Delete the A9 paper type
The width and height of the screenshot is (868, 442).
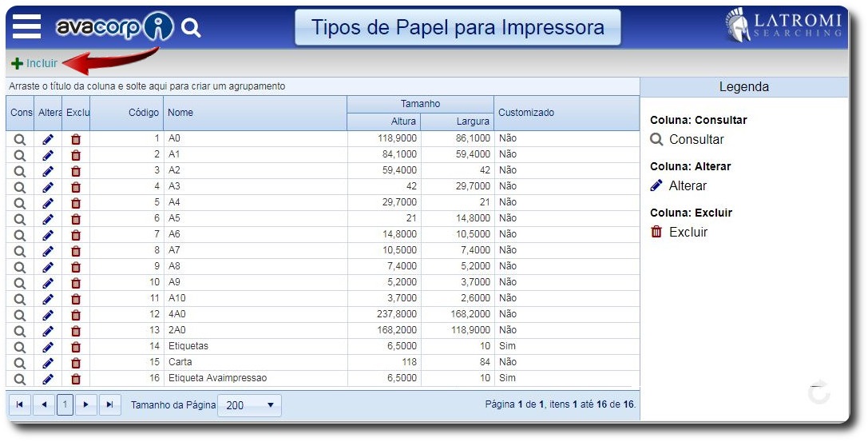tap(76, 283)
